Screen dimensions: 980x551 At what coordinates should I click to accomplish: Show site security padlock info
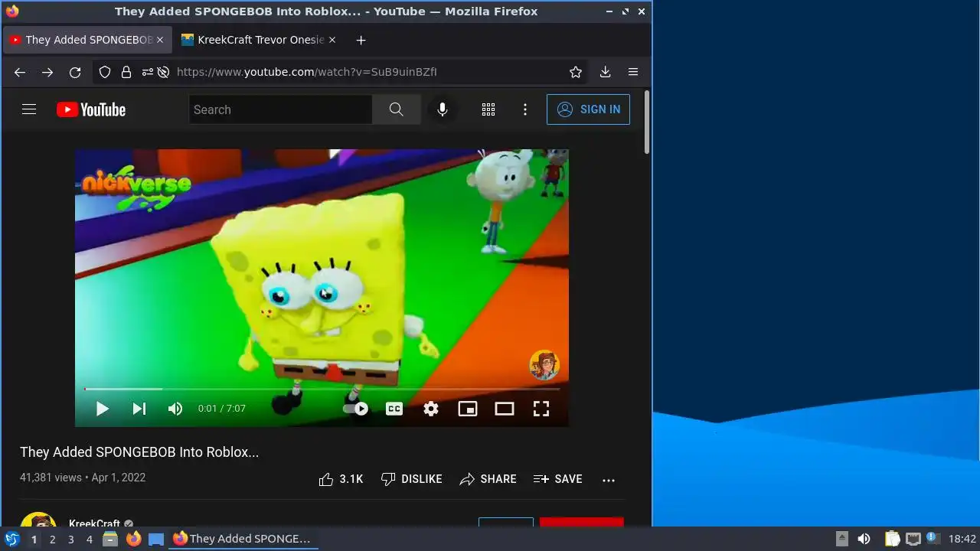pyautogui.click(x=126, y=72)
